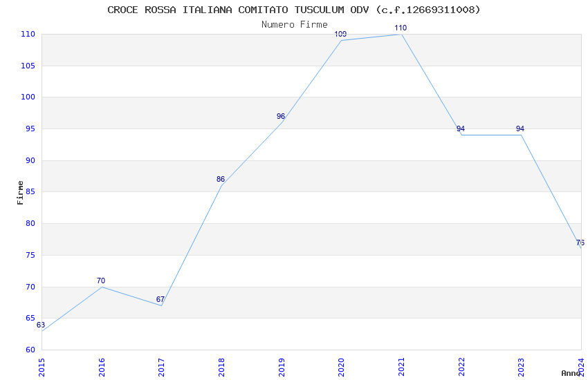Select the 2019 year label on the x-axis
Screen dimensions: 588x380
click(282, 368)
